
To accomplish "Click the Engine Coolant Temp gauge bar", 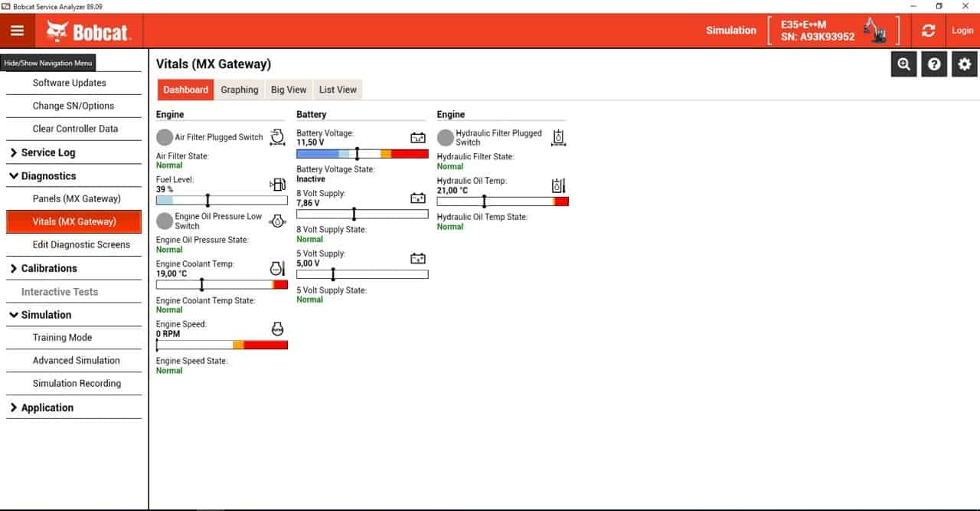I will 222,284.
